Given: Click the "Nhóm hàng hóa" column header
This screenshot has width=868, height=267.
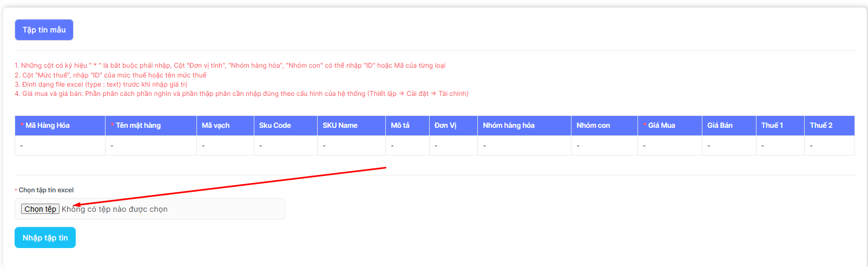Looking at the screenshot, I should (x=509, y=126).
